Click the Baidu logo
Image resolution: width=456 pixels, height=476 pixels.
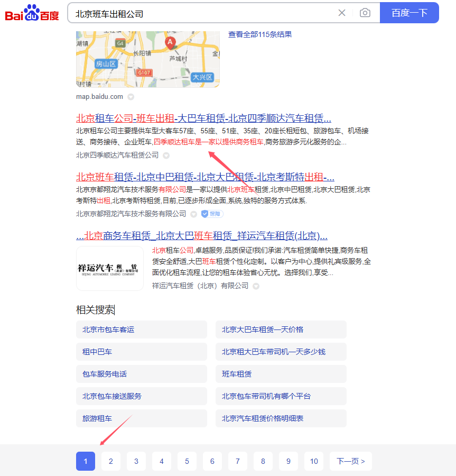pos(32,13)
